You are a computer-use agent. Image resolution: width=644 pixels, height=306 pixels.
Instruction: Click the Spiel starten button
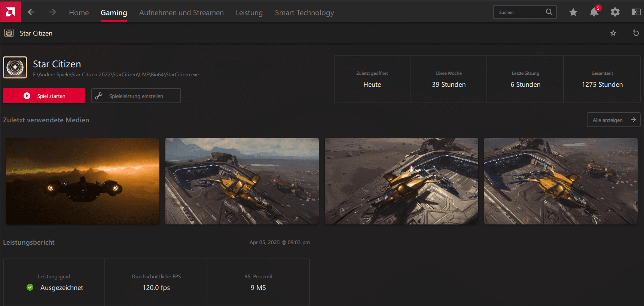44,96
